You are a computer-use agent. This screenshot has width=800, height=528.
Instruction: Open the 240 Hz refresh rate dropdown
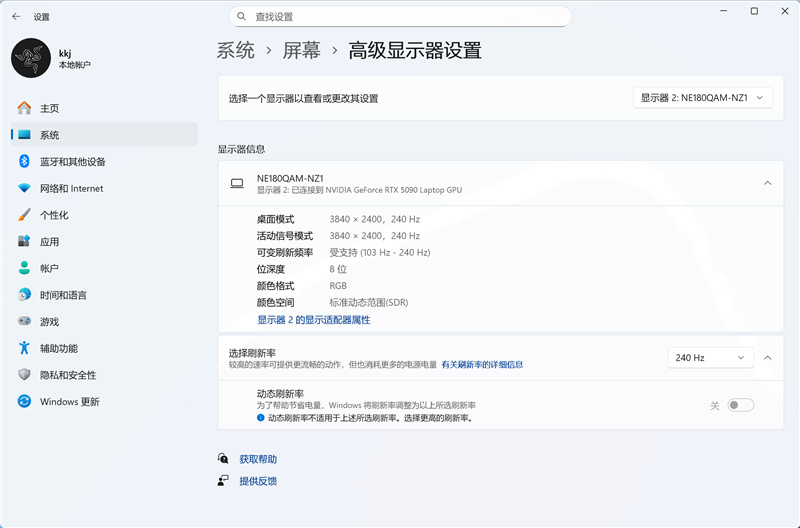pyautogui.click(x=710, y=358)
